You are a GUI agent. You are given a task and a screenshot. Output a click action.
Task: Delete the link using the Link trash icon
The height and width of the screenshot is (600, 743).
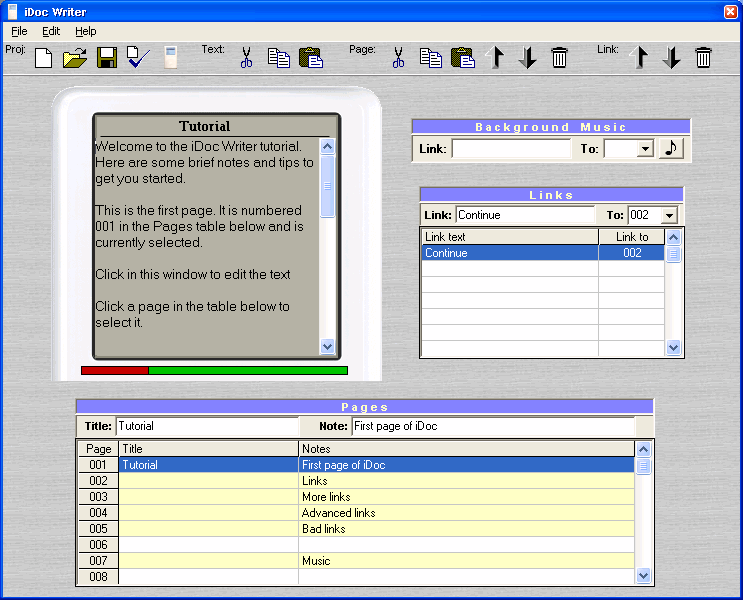pos(703,58)
